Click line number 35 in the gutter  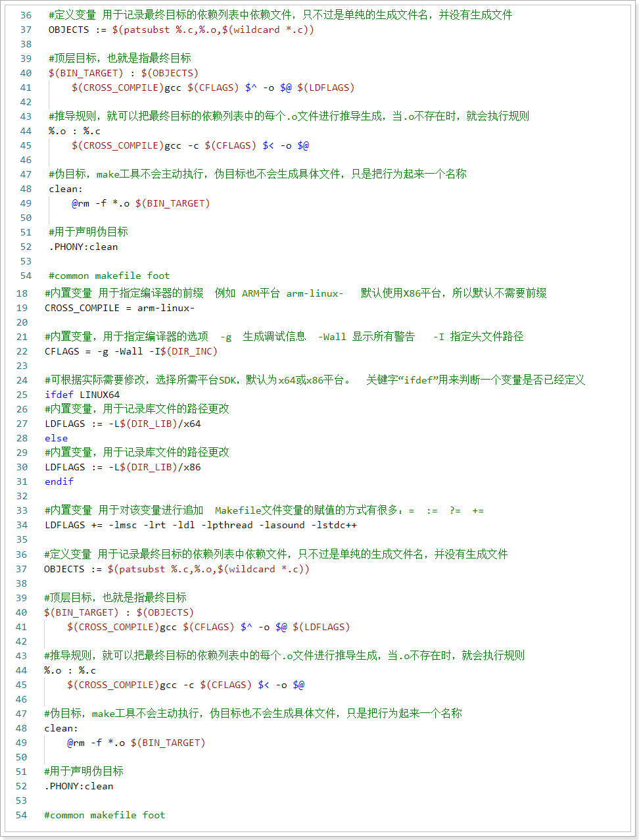[22, 539]
